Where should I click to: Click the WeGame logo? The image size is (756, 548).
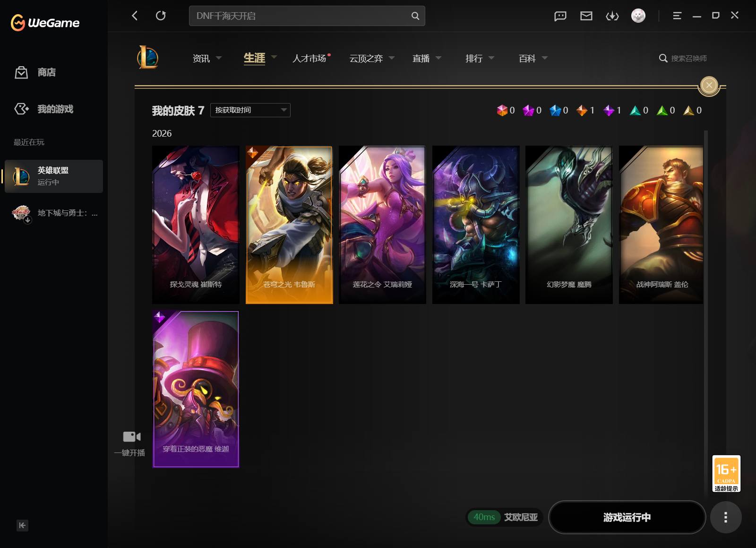coord(45,22)
